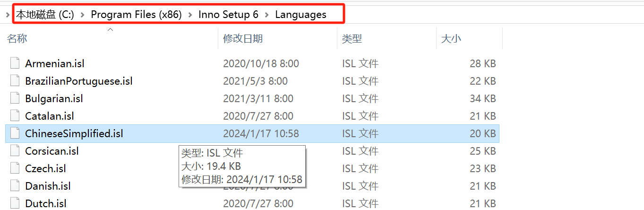This screenshot has width=644, height=210.
Task: Click the 28 KB size of Armenian.isl
Action: click(483, 63)
